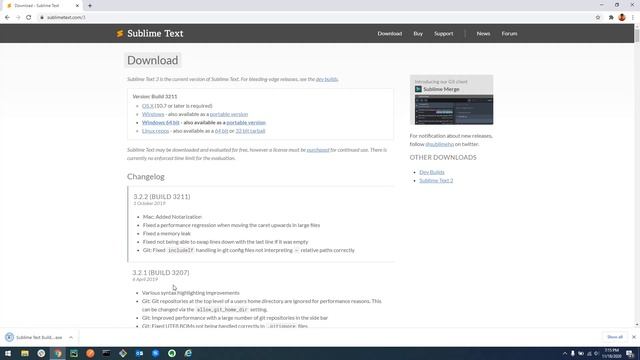Follow the purchased license link
Screen dimensions: 640x360
coord(318,150)
